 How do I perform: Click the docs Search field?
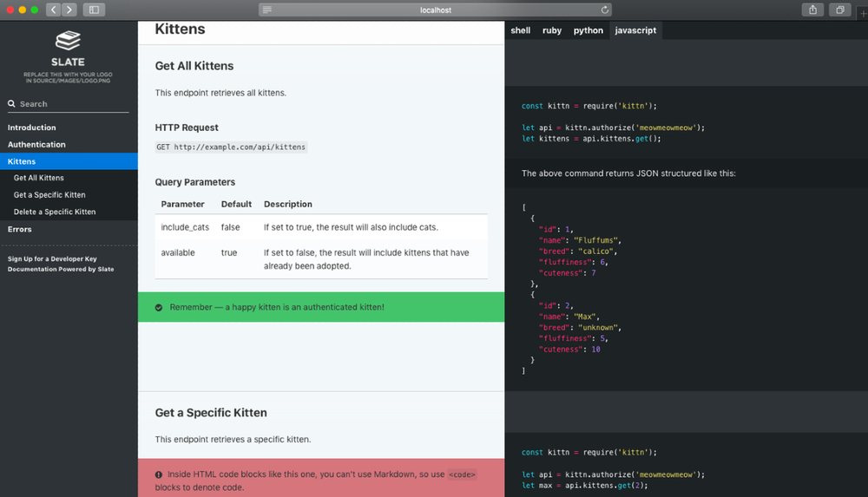(x=74, y=104)
